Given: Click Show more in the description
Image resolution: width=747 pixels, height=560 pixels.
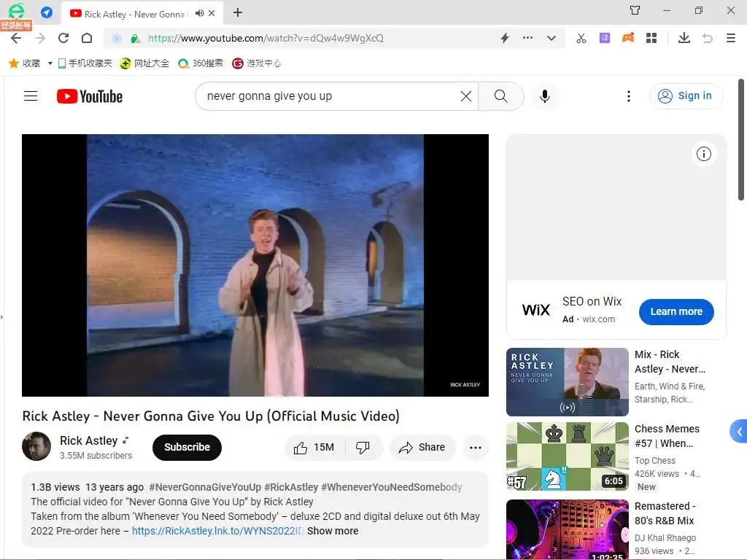Looking at the screenshot, I should [333, 531].
